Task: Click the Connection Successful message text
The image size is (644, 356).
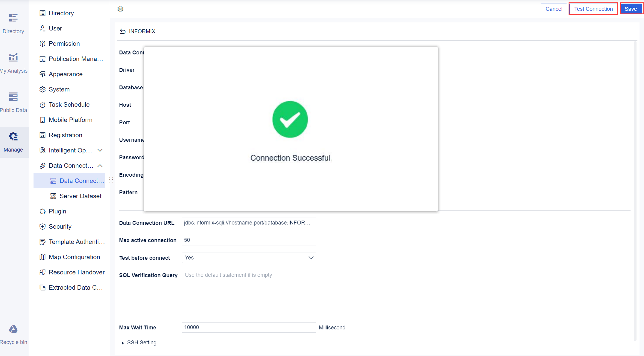Action: tap(290, 158)
